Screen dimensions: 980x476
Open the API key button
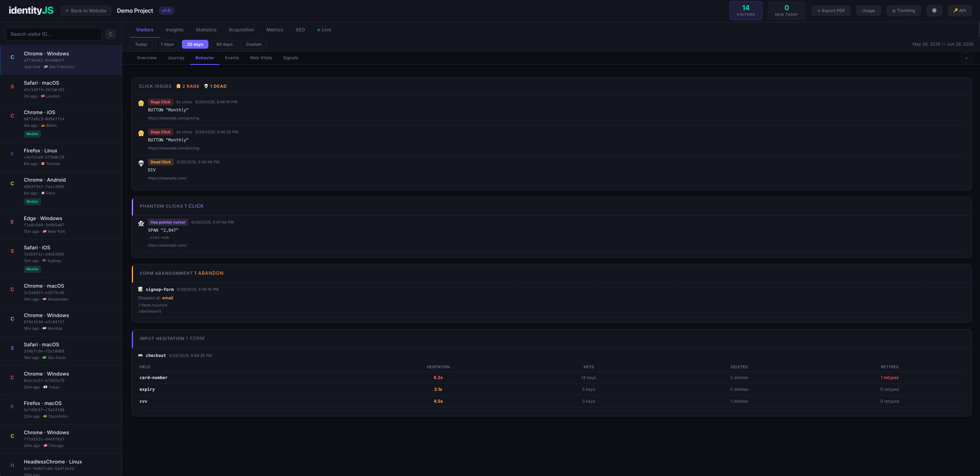959,11
